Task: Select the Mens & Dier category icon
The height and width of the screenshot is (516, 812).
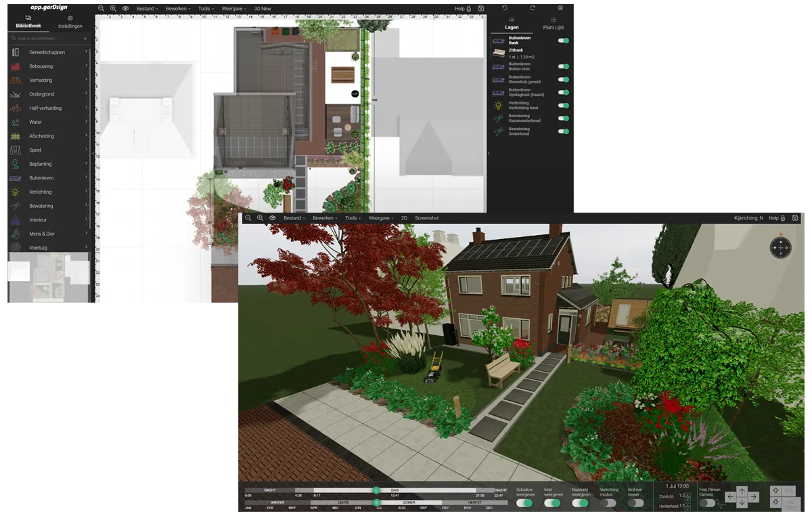Action: (x=15, y=234)
